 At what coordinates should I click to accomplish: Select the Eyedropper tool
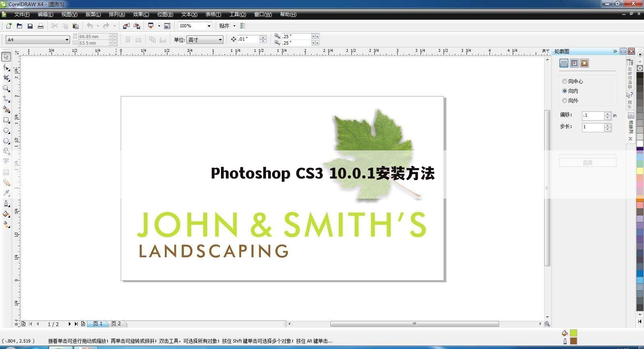coord(6,193)
